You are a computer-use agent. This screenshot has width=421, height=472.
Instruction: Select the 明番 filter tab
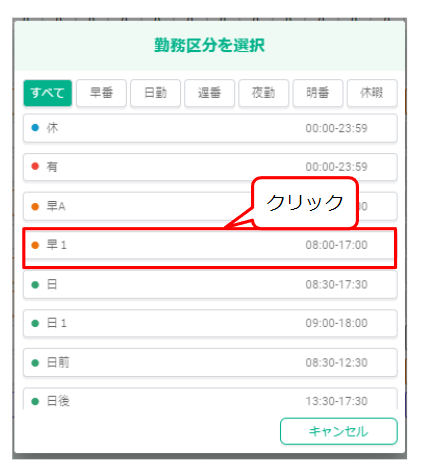click(x=318, y=93)
